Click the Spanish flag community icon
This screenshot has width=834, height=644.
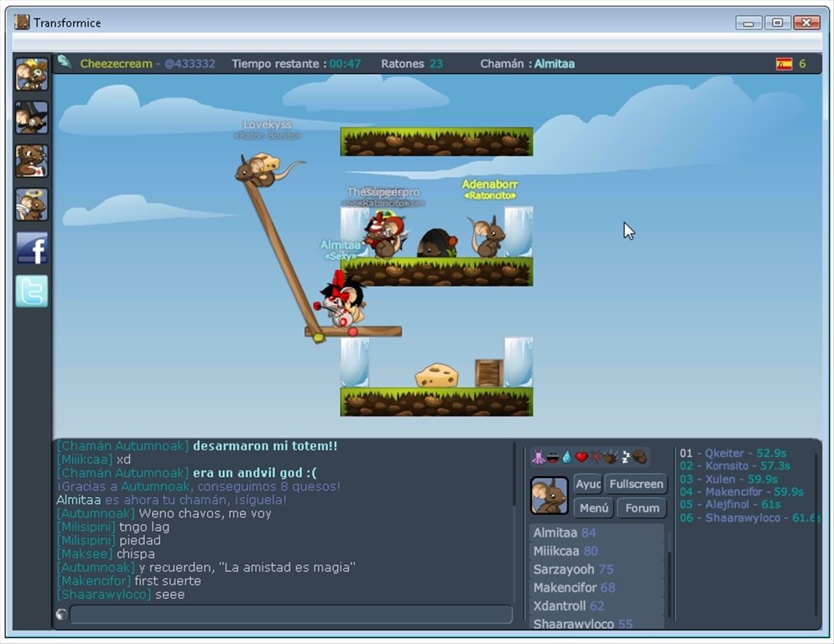pos(784,64)
